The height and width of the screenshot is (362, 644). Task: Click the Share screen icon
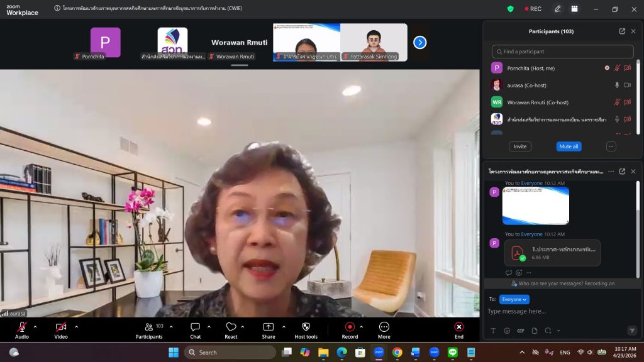pos(269,327)
